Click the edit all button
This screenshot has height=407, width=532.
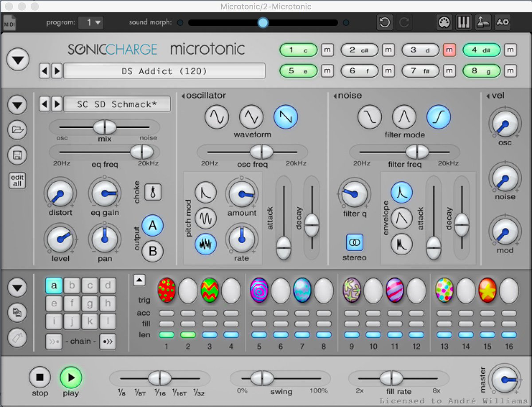(x=17, y=181)
